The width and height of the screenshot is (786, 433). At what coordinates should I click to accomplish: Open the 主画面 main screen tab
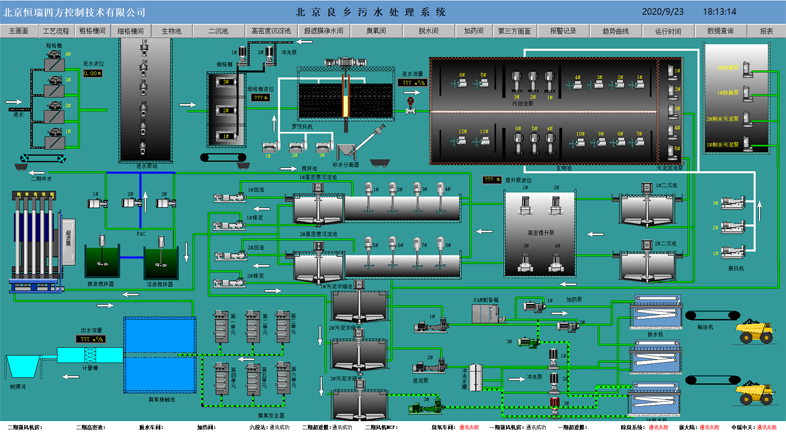pyautogui.click(x=19, y=31)
